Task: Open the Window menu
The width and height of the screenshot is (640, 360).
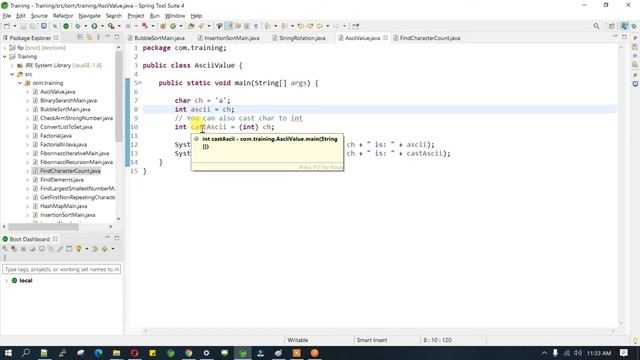Action: [175, 16]
